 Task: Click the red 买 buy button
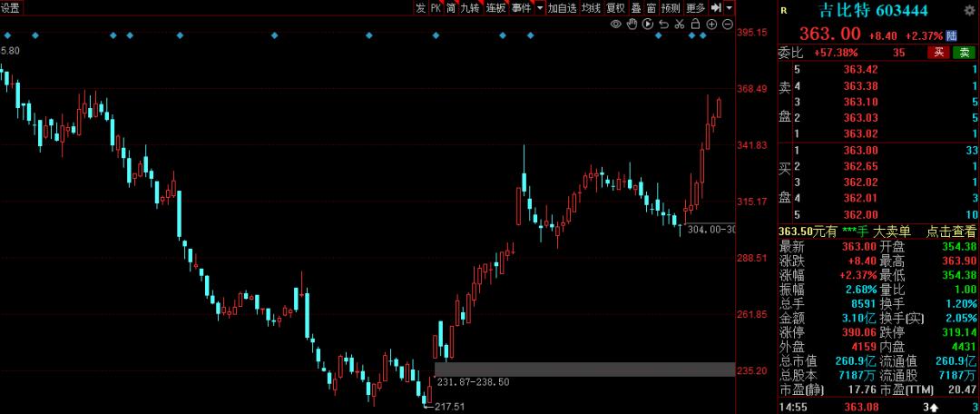tap(938, 54)
